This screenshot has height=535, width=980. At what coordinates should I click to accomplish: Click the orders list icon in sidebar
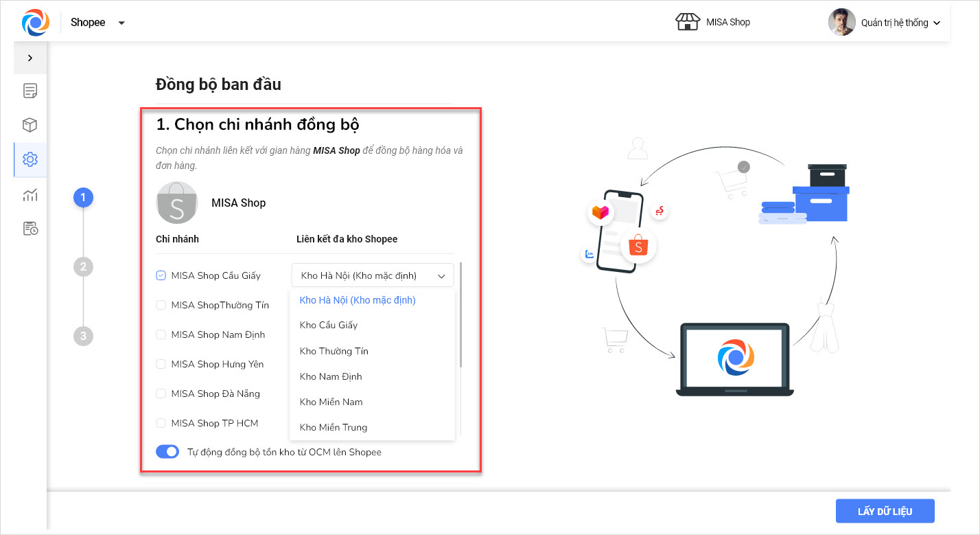click(x=30, y=91)
